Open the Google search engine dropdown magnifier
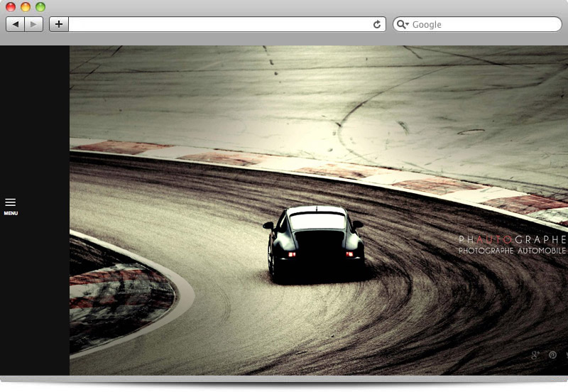The height and width of the screenshot is (392, 568). pyautogui.click(x=403, y=24)
